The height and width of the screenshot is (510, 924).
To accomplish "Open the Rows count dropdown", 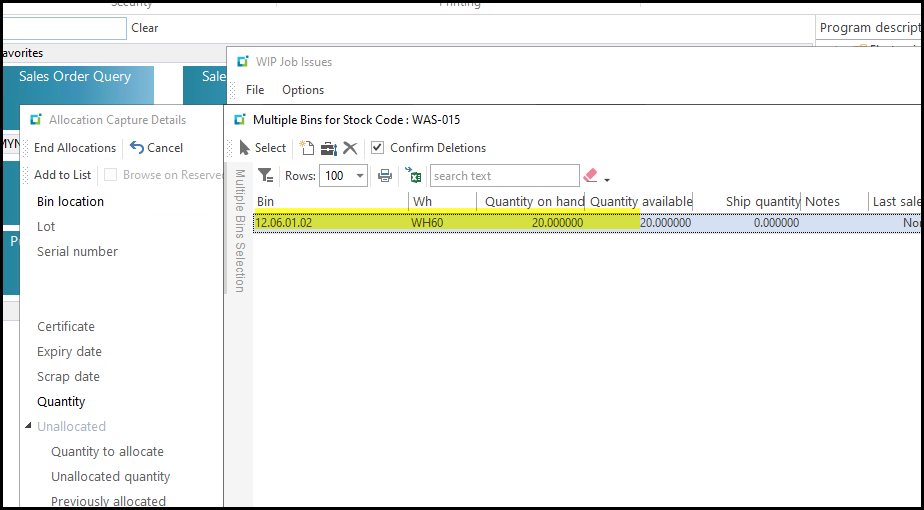I will [x=359, y=176].
